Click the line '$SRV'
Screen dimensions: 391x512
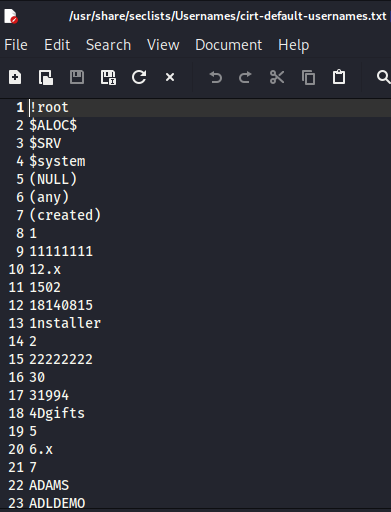click(x=45, y=143)
